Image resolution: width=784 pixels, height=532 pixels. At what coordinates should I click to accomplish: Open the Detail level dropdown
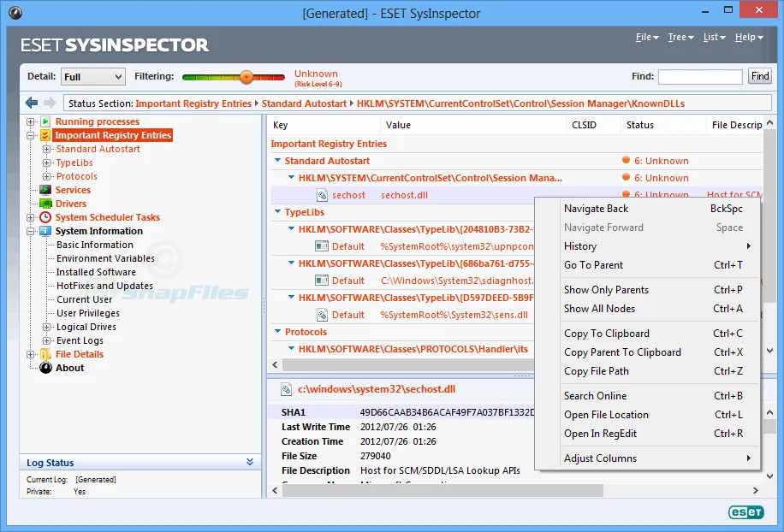click(93, 76)
